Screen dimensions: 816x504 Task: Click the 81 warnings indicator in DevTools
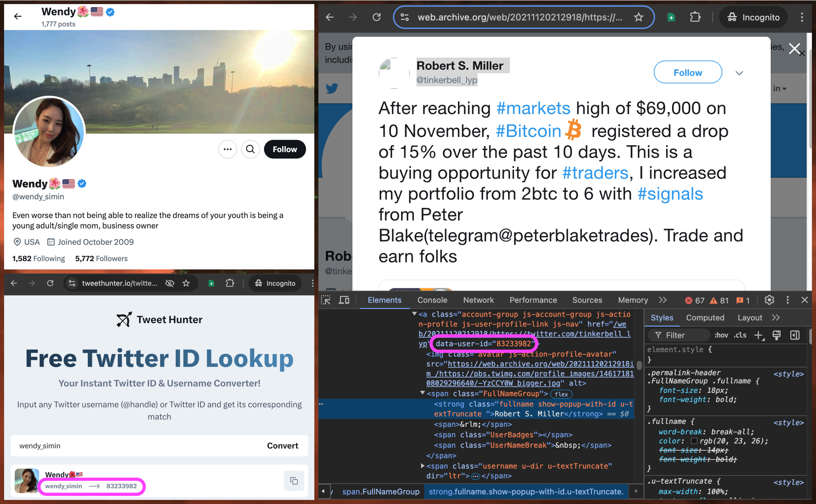[719, 300]
